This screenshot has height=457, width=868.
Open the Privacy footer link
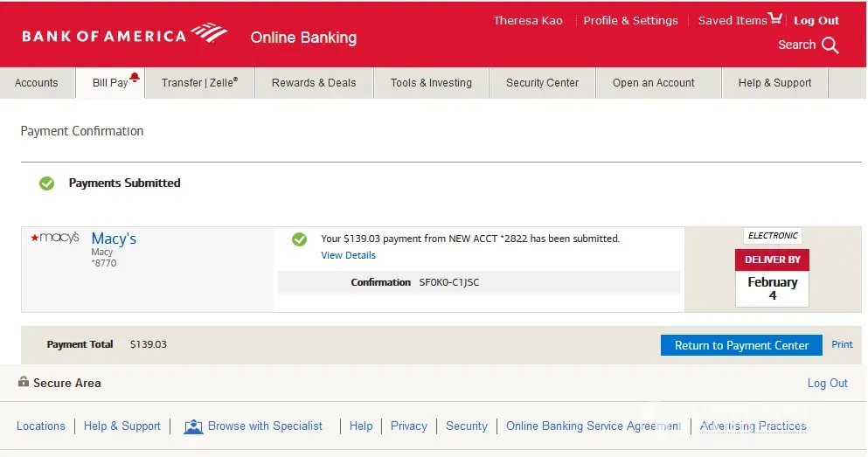[x=408, y=426]
